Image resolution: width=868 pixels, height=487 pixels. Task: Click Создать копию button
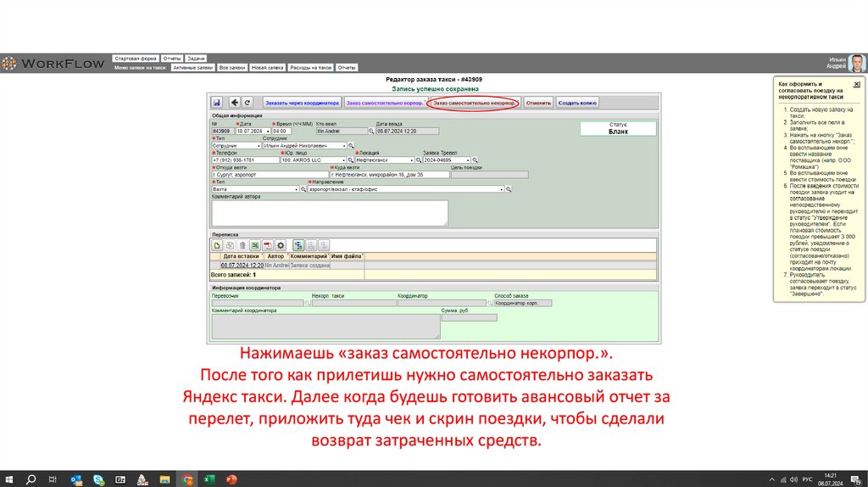(x=577, y=103)
